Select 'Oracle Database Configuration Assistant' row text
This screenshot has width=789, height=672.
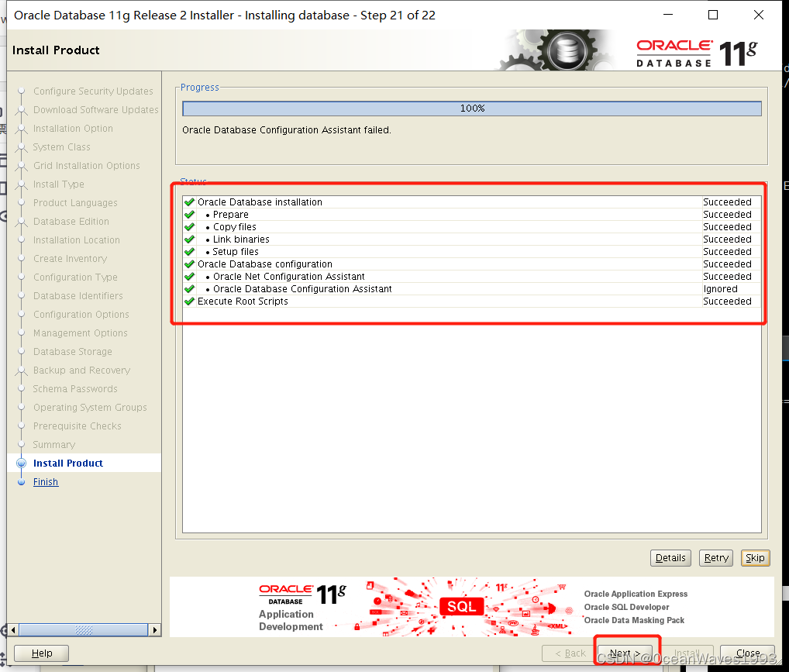[x=302, y=289]
